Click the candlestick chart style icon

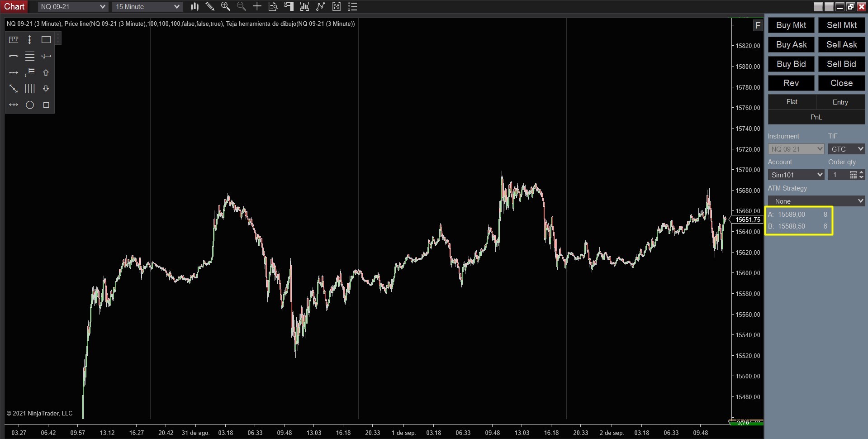(x=194, y=6)
